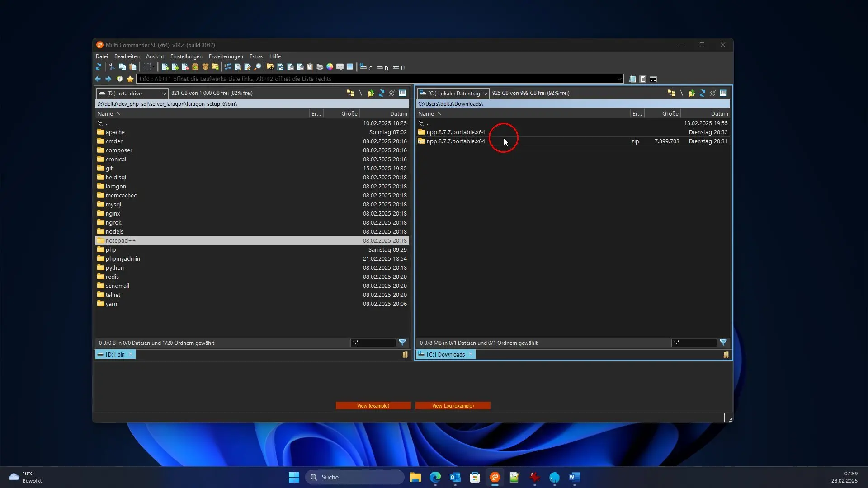Open the history clock icon
The image size is (868, 488).
click(x=119, y=79)
